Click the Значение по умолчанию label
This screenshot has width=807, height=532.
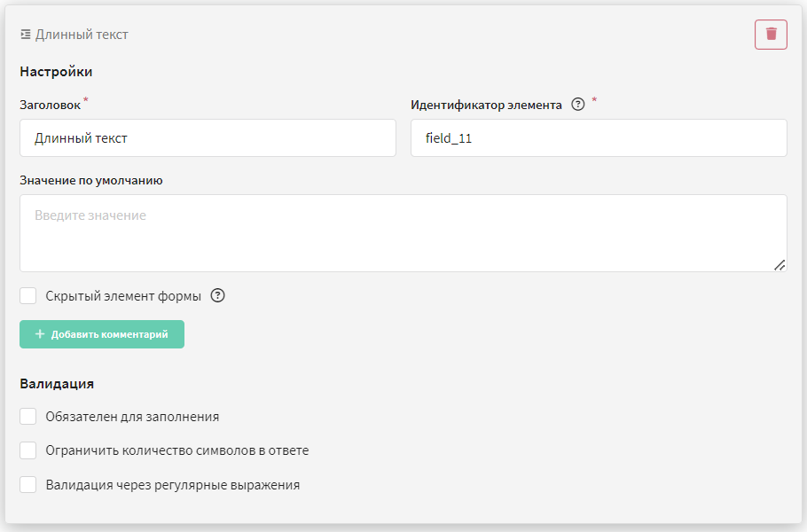click(91, 181)
